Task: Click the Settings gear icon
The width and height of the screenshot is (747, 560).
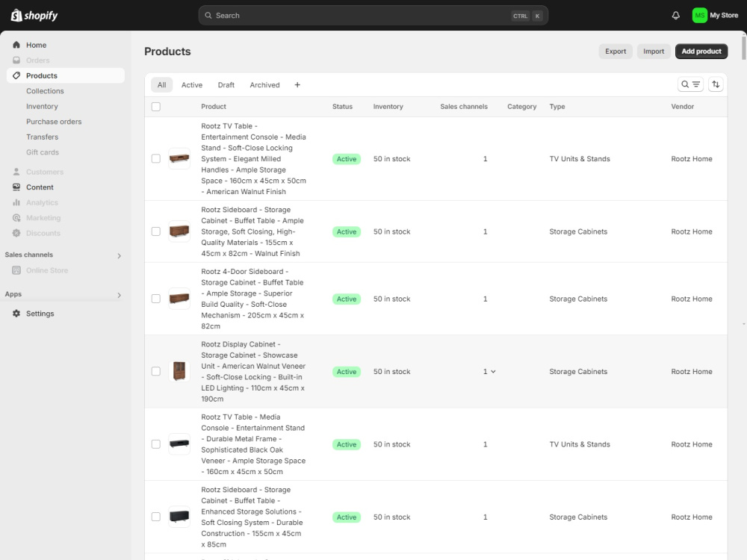Action: pos(16,314)
